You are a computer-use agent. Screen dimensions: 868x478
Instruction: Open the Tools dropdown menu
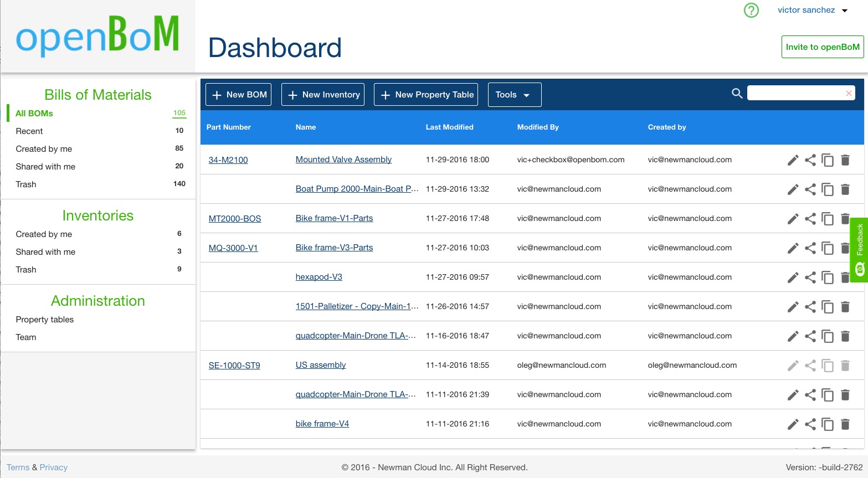tap(515, 95)
